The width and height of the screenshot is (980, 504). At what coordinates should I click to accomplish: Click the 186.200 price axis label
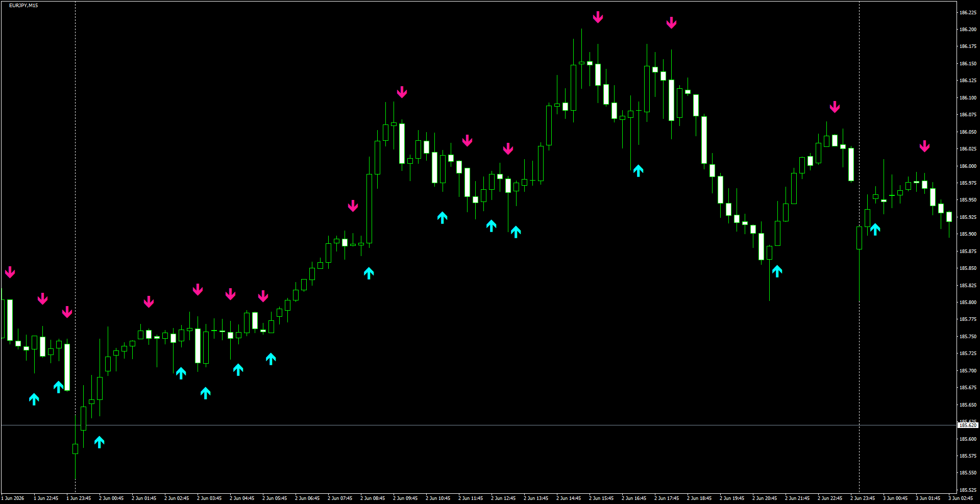pos(968,30)
